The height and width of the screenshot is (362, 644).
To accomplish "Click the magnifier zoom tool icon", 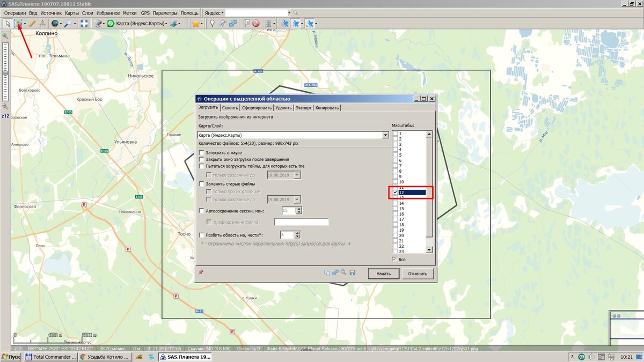I will click(69, 24).
